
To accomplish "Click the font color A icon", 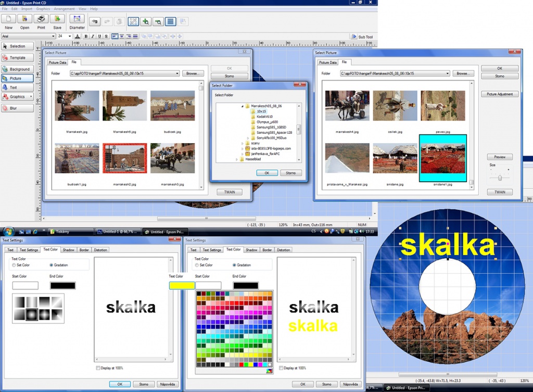I will pyautogui.click(x=78, y=36).
